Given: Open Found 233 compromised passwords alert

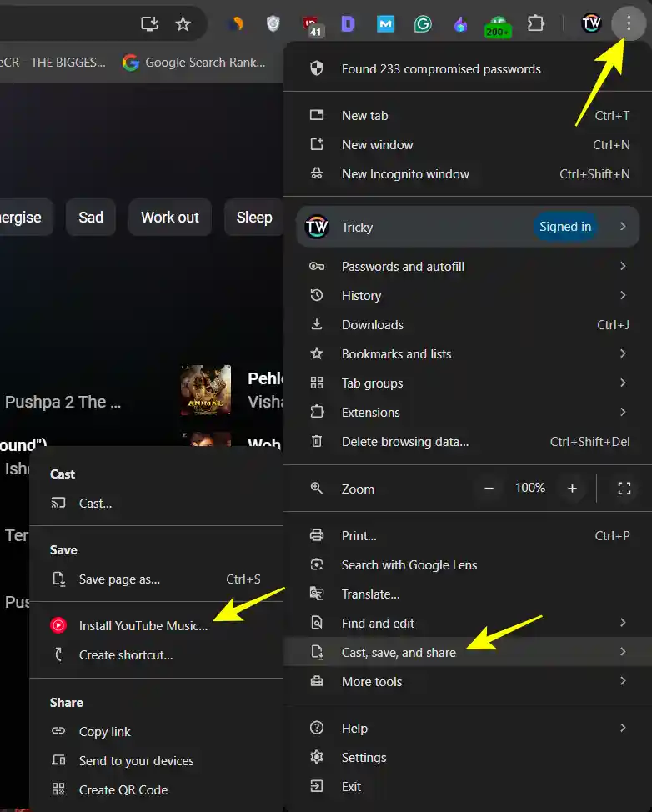Looking at the screenshot, I should click(x=468, y=69).
